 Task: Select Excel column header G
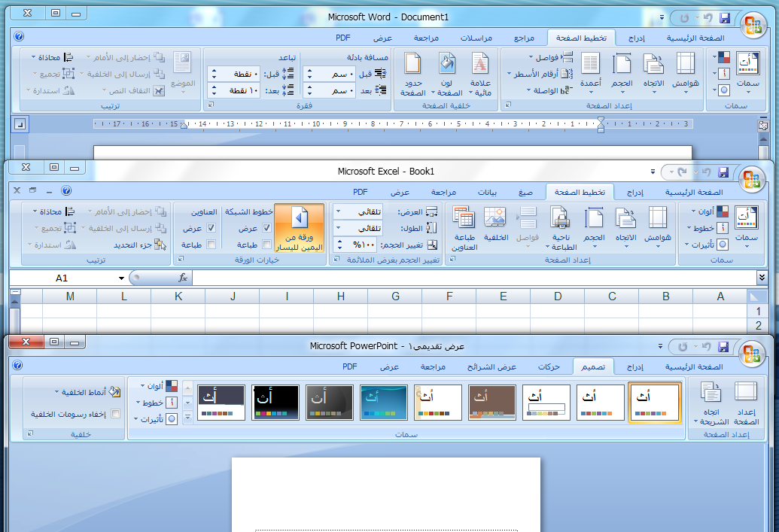[x=395, y=296]
